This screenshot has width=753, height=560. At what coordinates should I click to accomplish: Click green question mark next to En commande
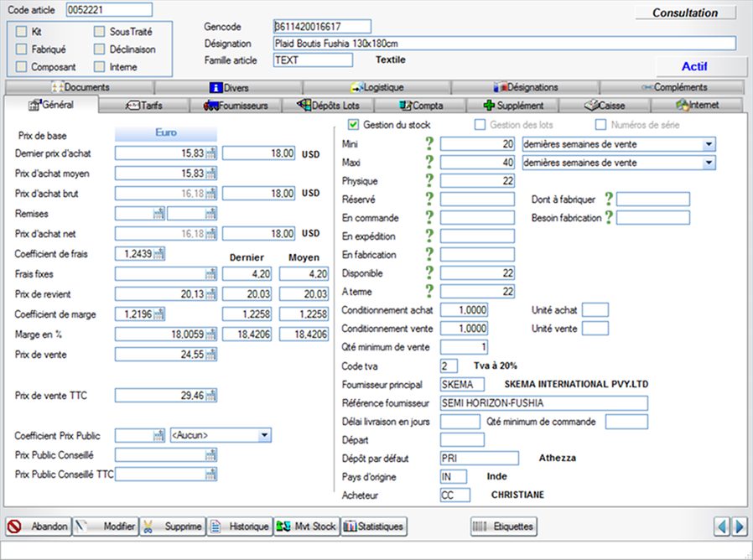tap(429, 217)
